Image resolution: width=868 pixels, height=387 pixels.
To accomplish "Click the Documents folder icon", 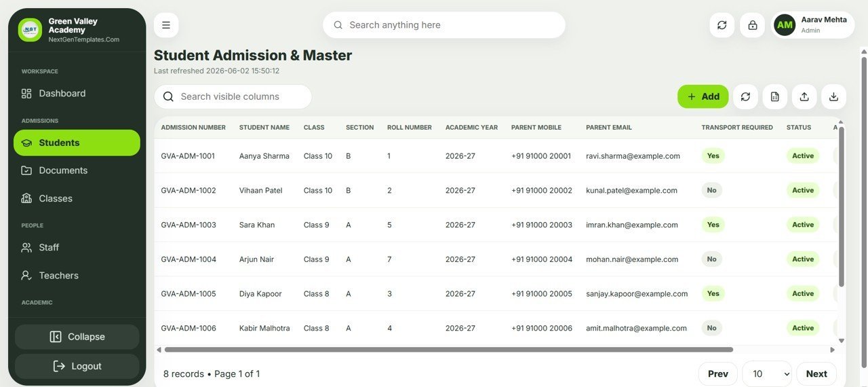I will coord(26,170).
